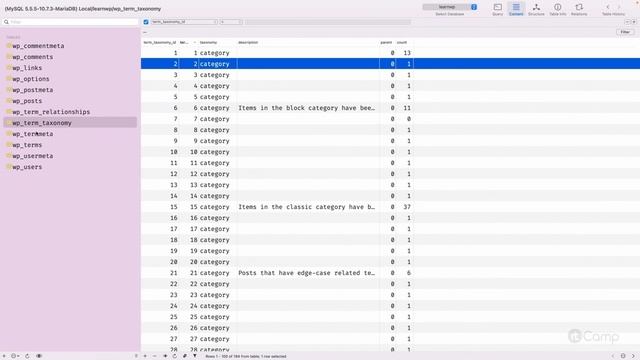Image resolution: width=640 pixels, height=360 pixels.
Task: Open the table actions gear menu
Action: pos(14,356)
